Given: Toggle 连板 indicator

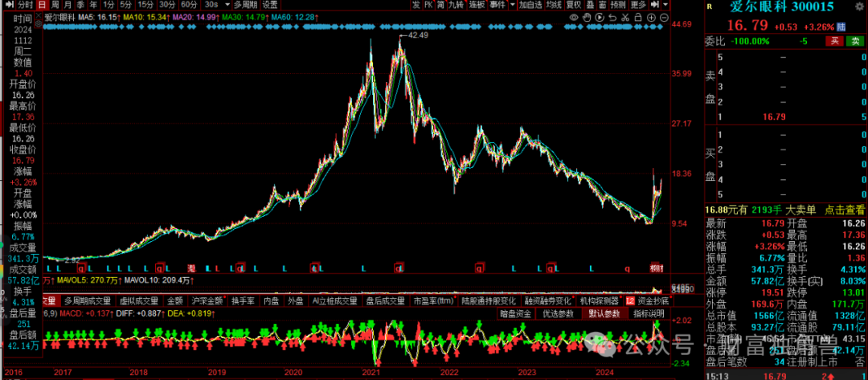Looking at the screenshot, I should [x=477, y=5].
